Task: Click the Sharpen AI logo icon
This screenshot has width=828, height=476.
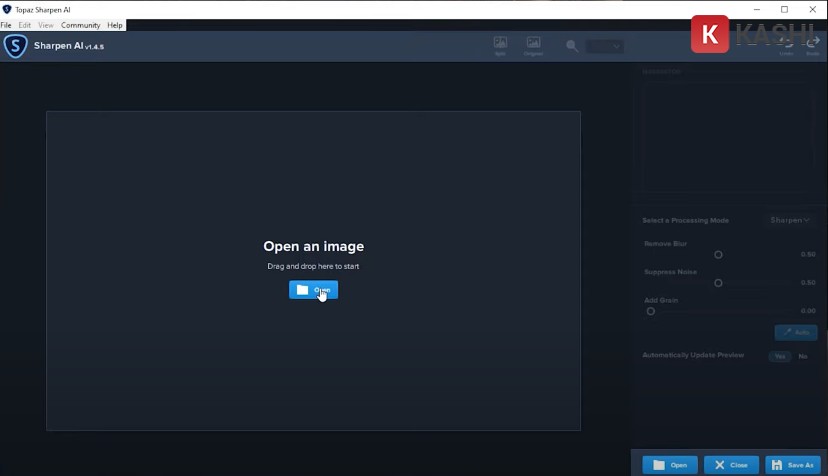Action: point(15,46)
